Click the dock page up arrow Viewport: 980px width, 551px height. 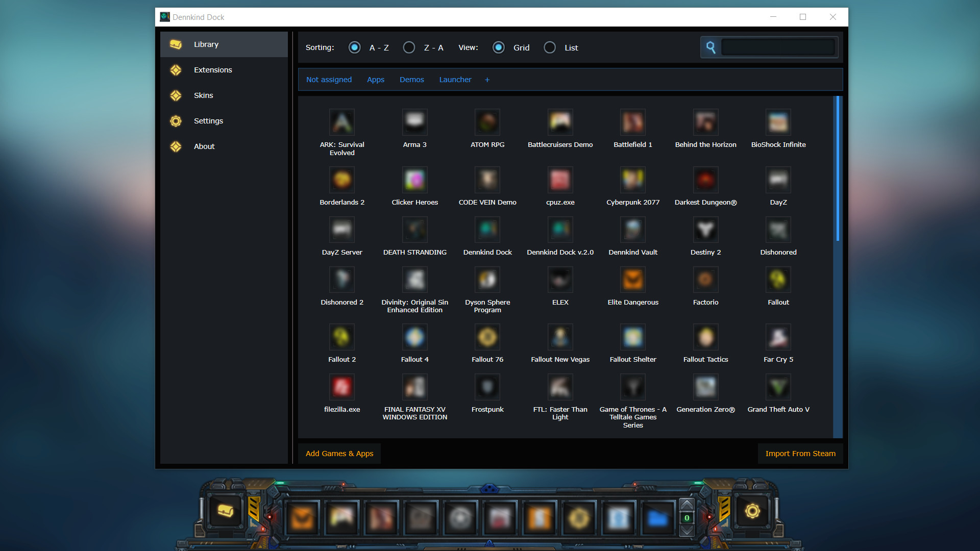[x=687, y=505]
